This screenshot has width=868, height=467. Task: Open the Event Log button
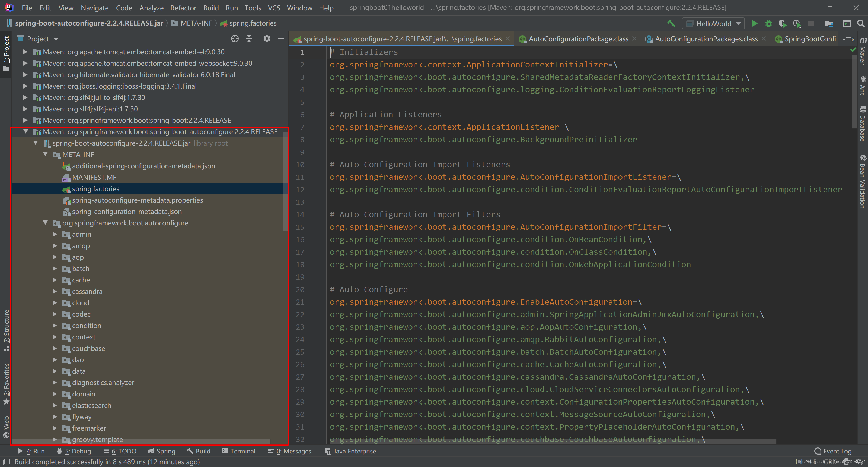(x=833, y=451)
